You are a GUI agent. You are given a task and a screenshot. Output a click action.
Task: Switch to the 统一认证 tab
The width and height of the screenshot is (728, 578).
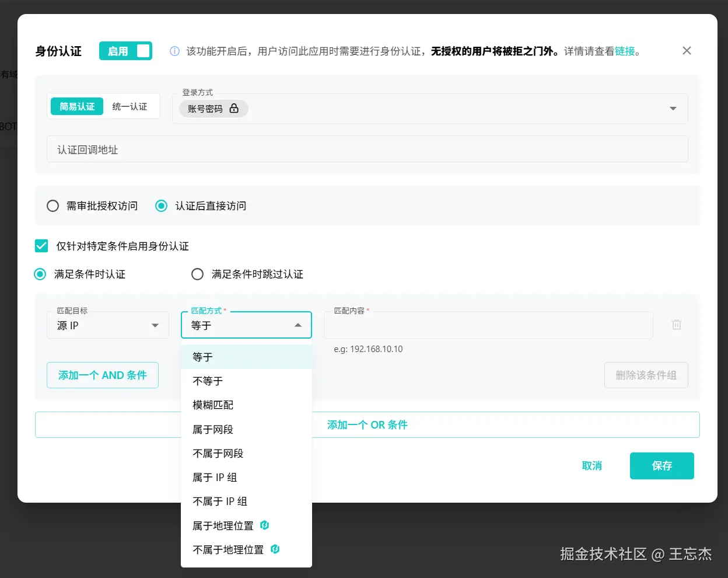pos(129,106)
